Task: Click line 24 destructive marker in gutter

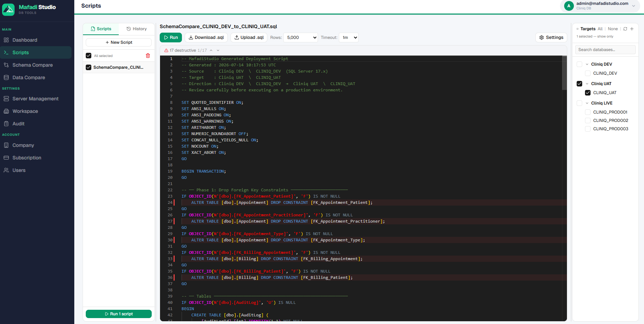Action: pyautogui.click(x=174, y=202)
